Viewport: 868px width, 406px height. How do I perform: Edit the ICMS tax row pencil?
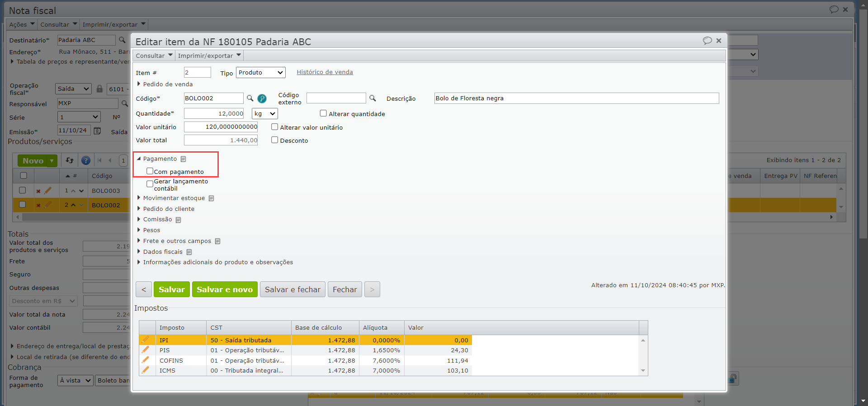pos(146,370)
